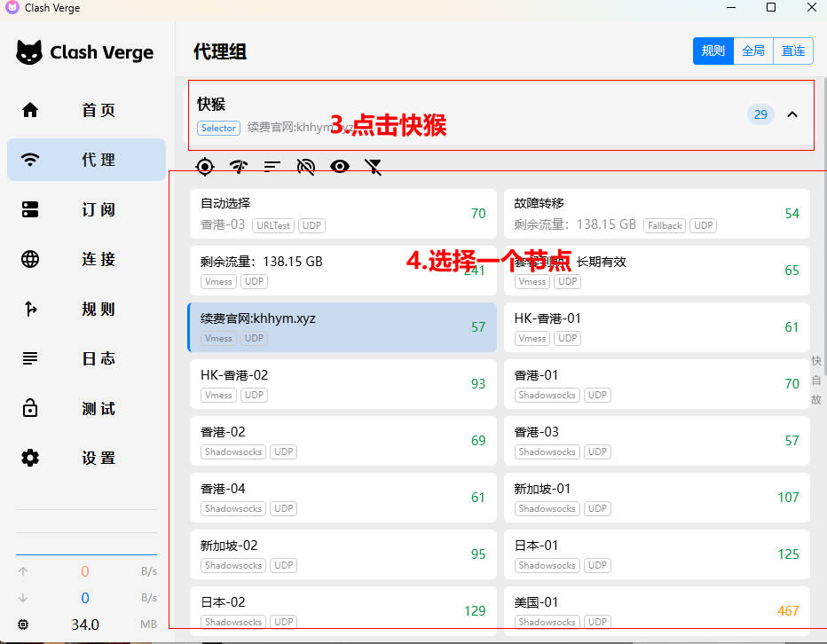Select the 续费官网:khhym.xyz node

tap(343, 327)
